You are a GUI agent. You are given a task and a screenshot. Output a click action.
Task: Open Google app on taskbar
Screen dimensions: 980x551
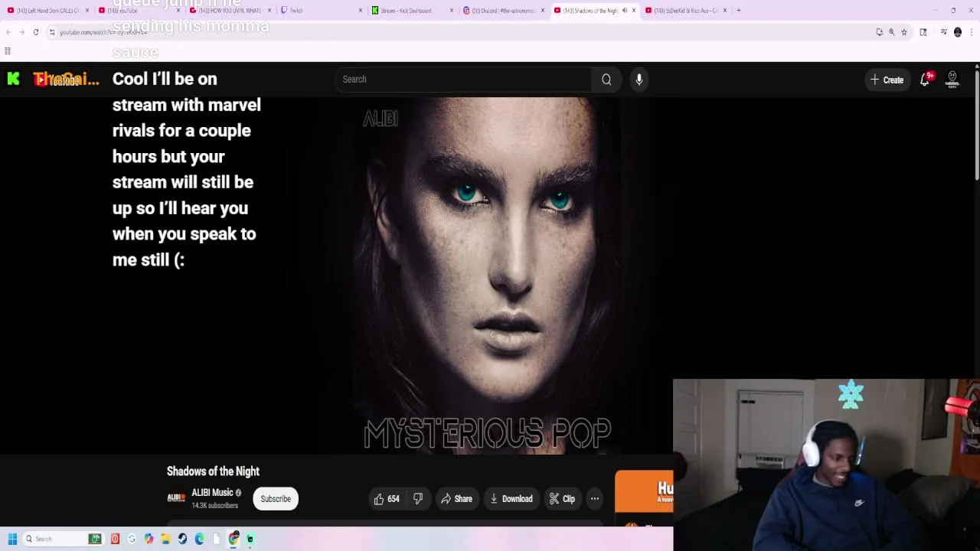point(132,539)
